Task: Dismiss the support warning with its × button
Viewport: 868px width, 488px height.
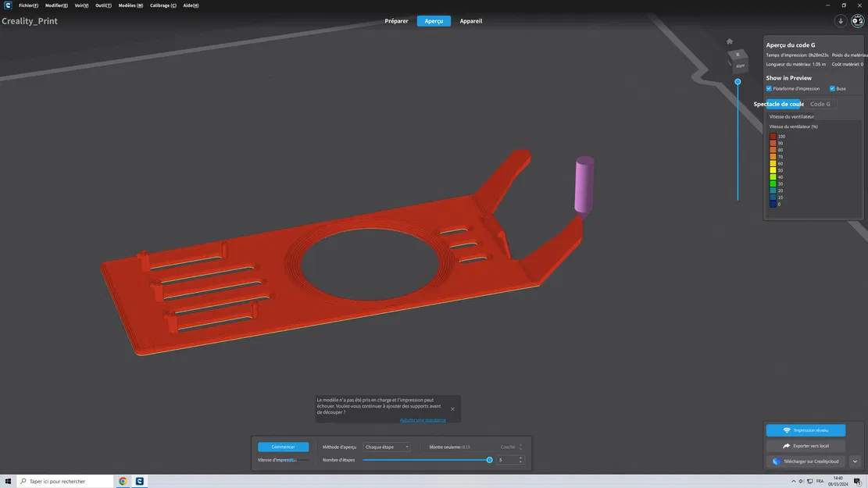Action: pyautogui.click(x=452, y=408)
